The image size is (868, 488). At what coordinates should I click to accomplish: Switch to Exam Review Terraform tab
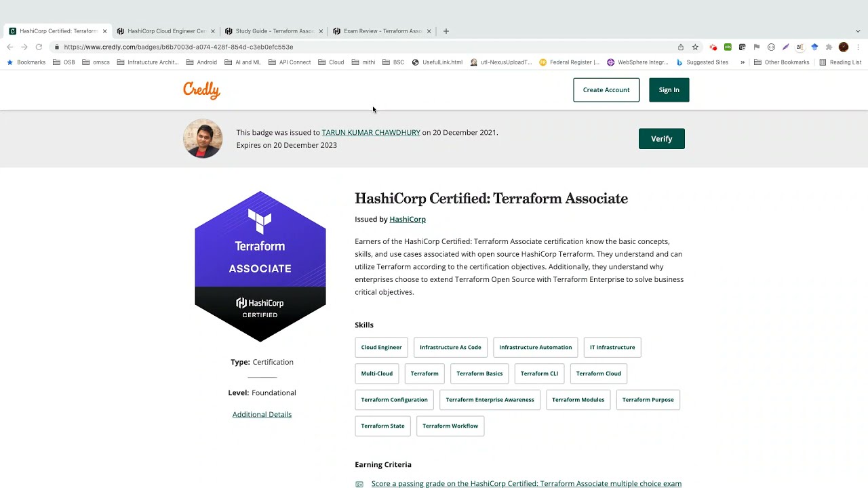click(382, 30)
